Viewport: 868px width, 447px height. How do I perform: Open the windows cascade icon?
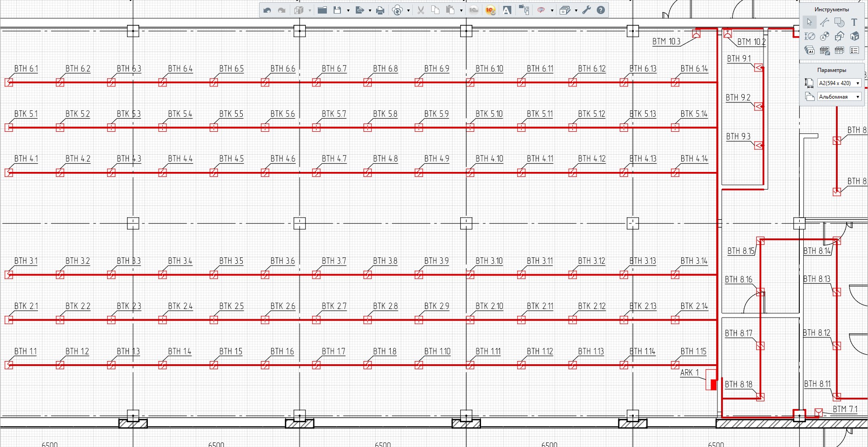(x=565, y=10)
